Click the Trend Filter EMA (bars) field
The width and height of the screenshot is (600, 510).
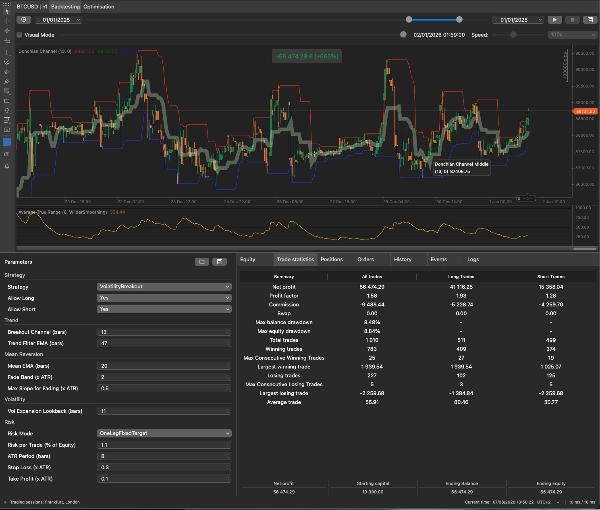click(x=164, y=343)
